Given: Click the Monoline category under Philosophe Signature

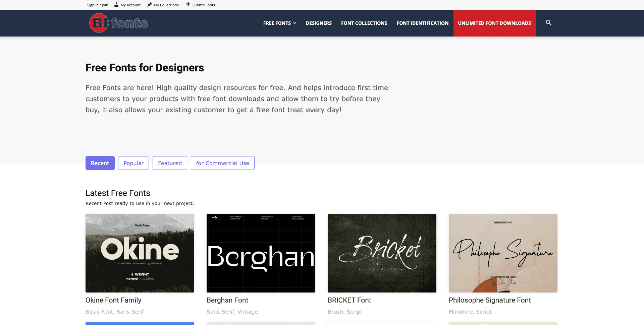Looking at the screenshot, I should point(461,312).
